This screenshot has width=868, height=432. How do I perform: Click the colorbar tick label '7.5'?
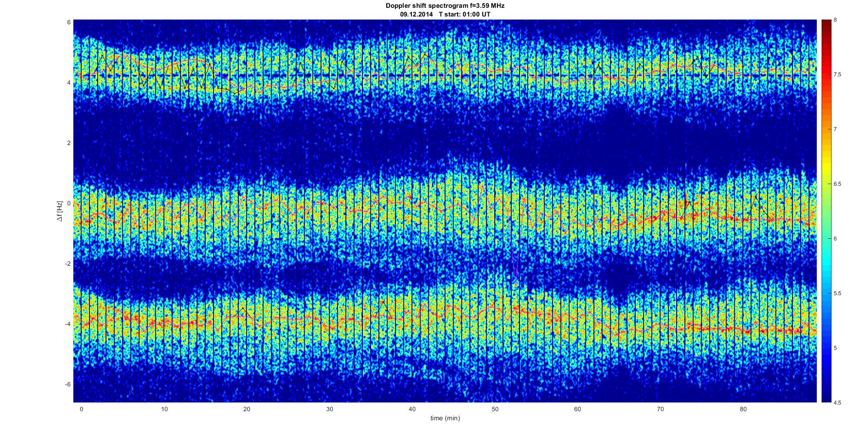(x=838, y=75)
